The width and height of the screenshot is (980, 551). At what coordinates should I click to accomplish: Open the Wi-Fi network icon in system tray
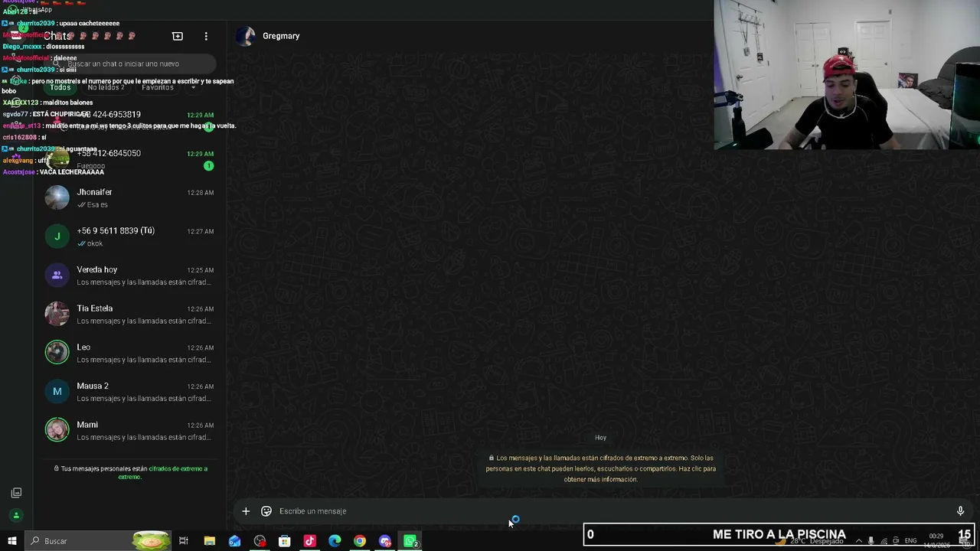pos(884,541)
